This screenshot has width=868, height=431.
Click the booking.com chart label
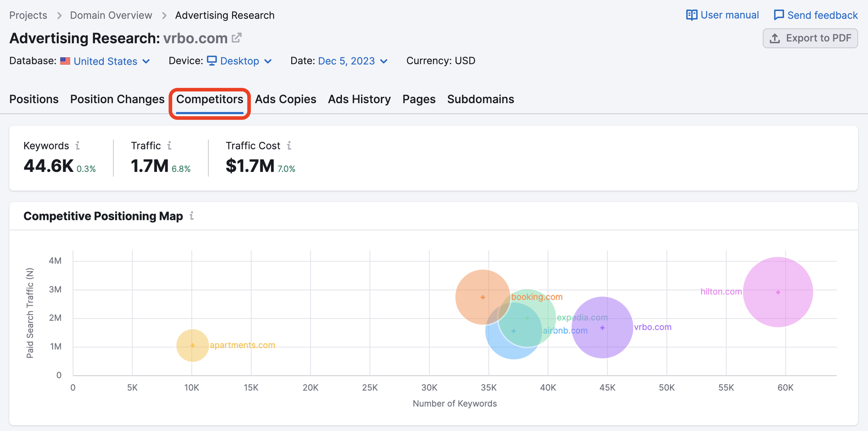[537, 297]
